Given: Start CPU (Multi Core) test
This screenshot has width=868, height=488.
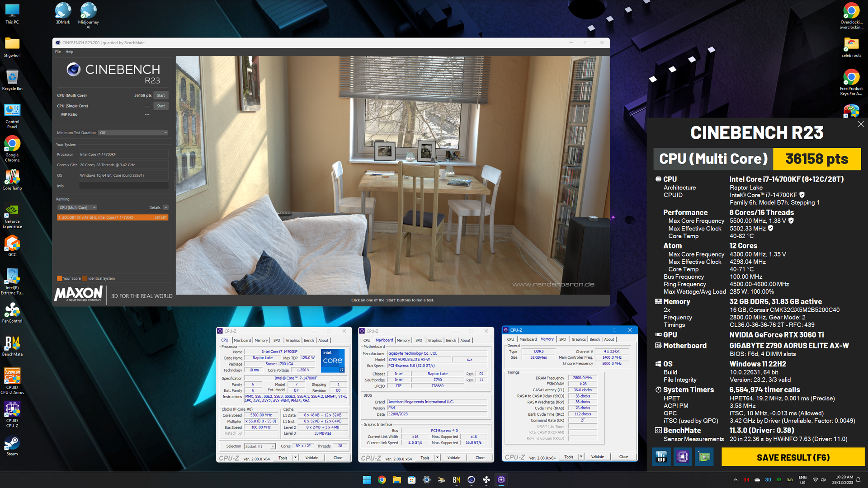Looking at the screenshot, I should coord(161,95).
